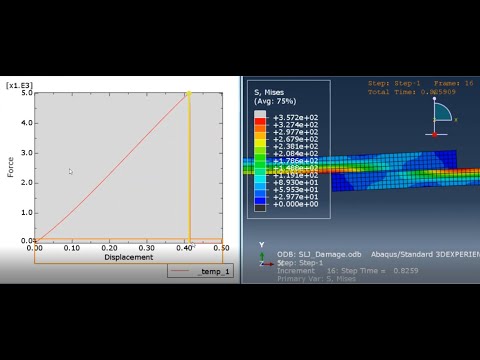Click the view orientation triad icon
Viewport: 480px width, 360px height.
point(265,256)
